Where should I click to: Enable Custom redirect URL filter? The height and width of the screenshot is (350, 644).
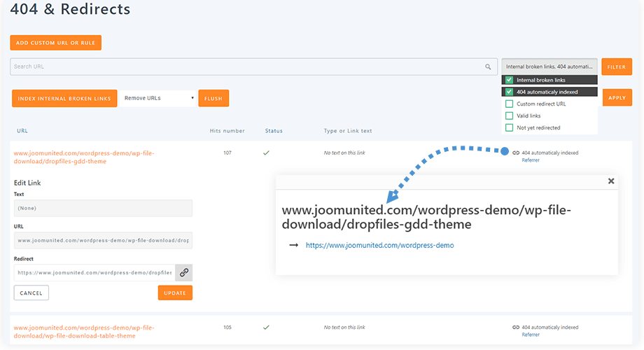[x=510, y=104]
